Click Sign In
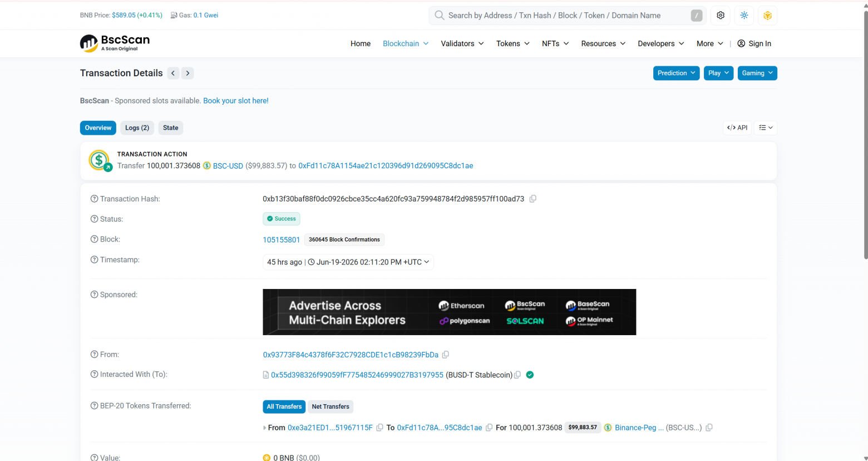 (x=754, y=43)
